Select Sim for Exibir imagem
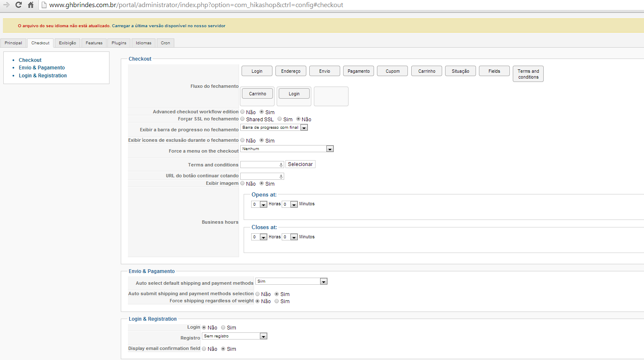Image resolution: width=644 pixels, height=360 pixels. (x=262, y=183)
